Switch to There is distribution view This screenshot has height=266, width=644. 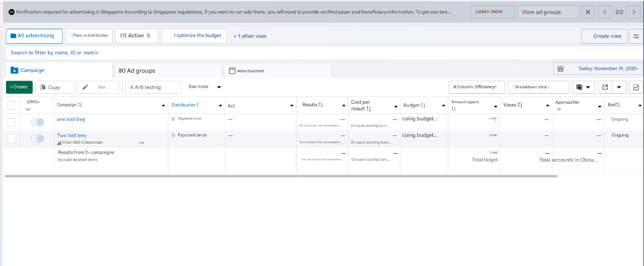[x=89, y=36]
